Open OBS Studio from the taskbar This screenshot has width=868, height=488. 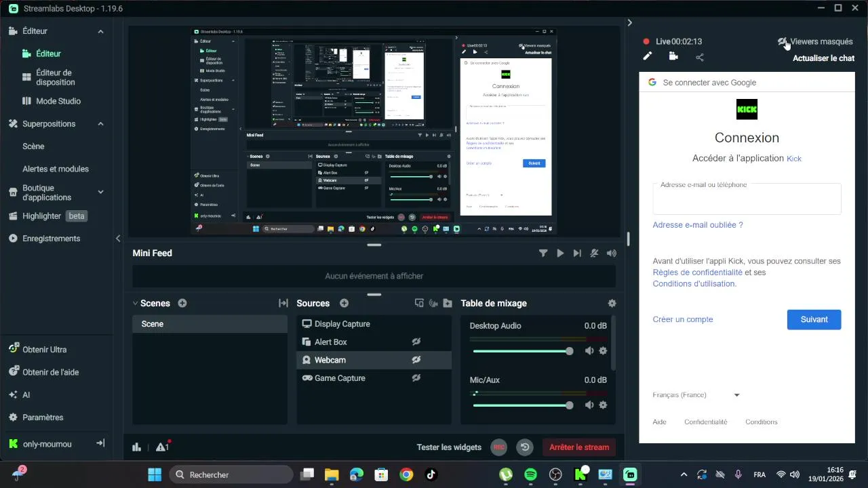pos(555,474)
